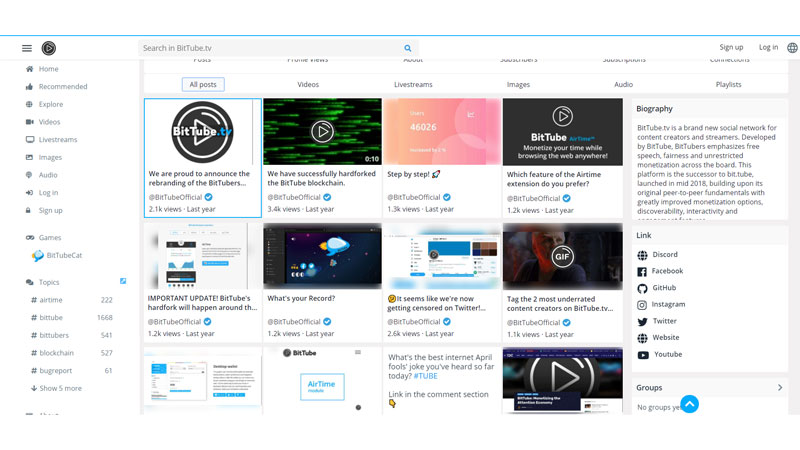The height and width of the screenshot is (450, 800).
Task: Switch to the Videos tab
Action: click(308, 85)
